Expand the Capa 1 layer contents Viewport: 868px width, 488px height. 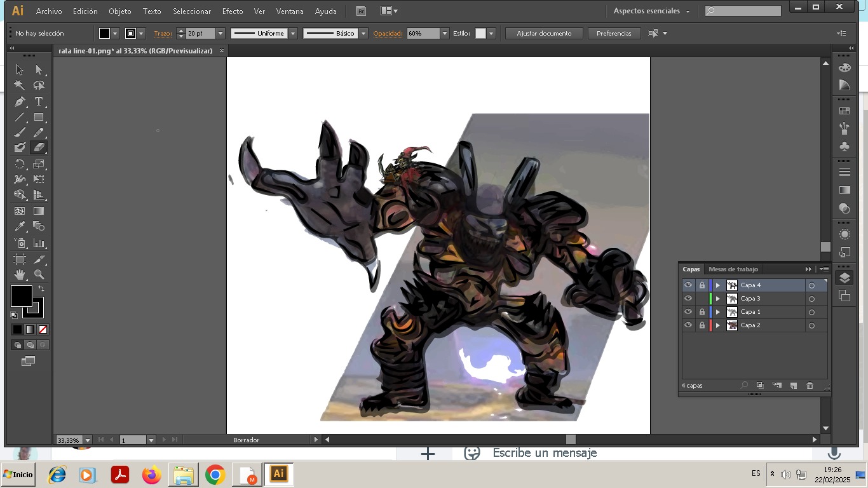click(718, 312)
